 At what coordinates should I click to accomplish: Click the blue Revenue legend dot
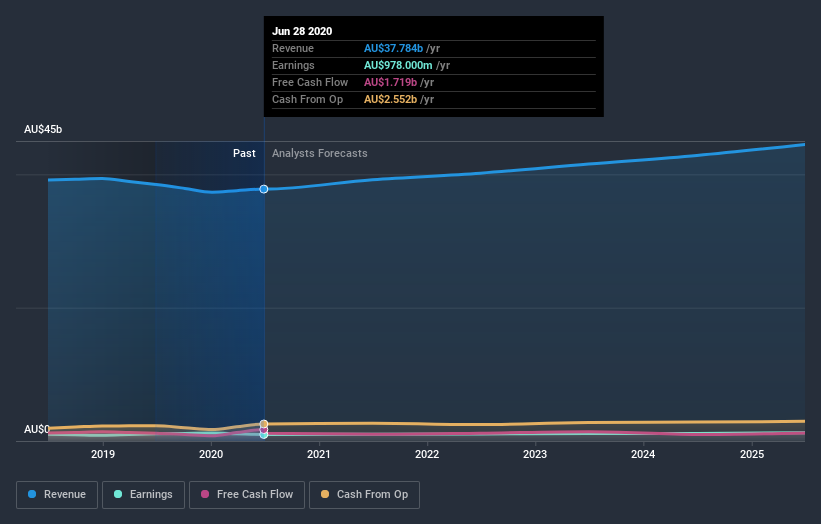tap(32, 494)
